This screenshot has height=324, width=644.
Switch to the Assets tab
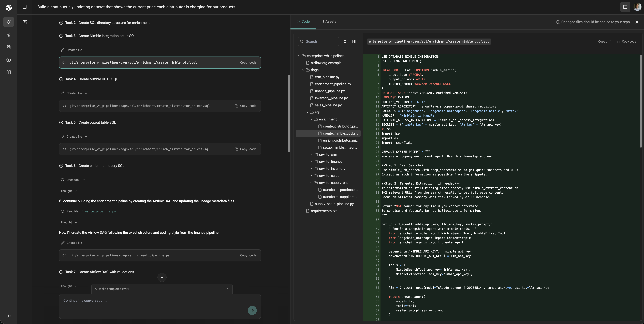pos(328,22)
